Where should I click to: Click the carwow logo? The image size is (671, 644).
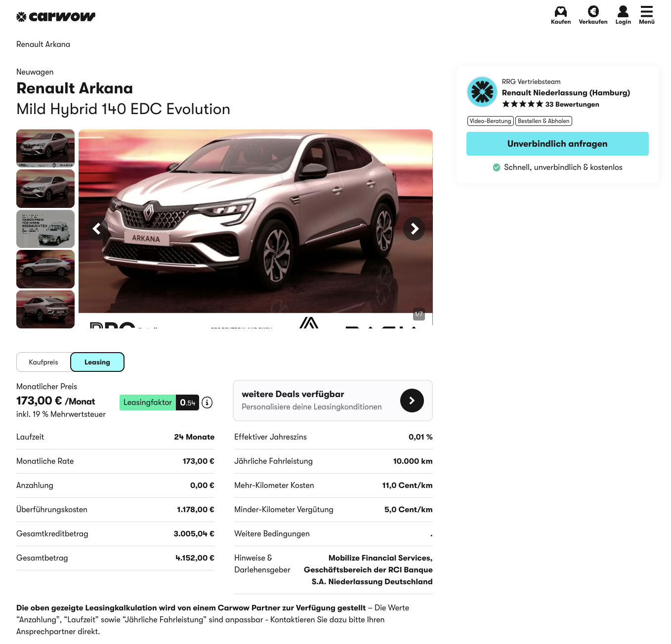tap(55, 17)
